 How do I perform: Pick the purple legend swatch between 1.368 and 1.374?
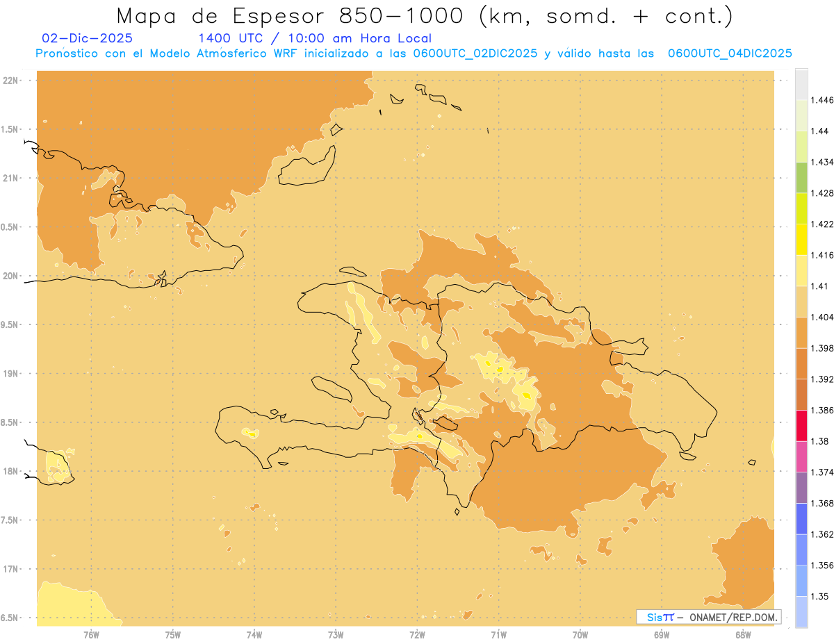[801, 488]
